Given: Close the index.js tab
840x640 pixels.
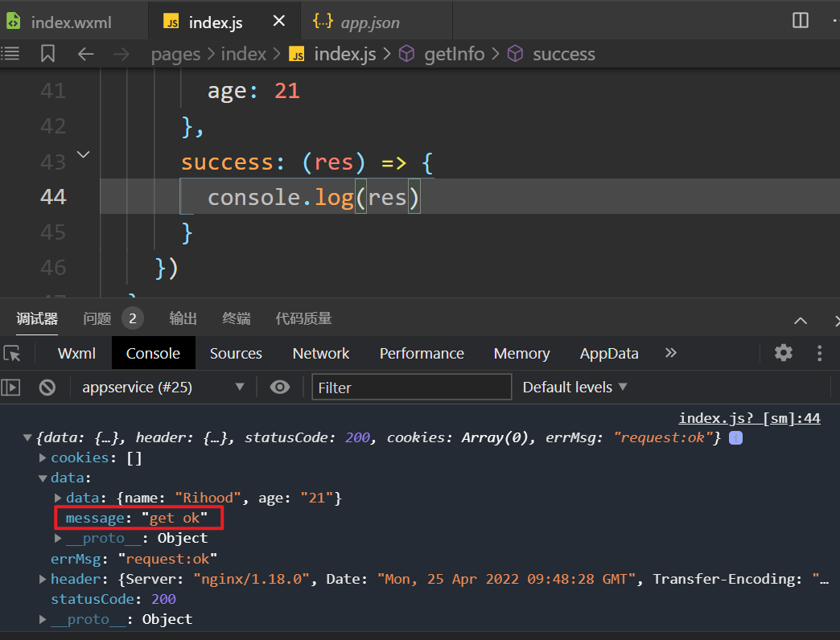Looking at the screenshot, I should 278,21.
